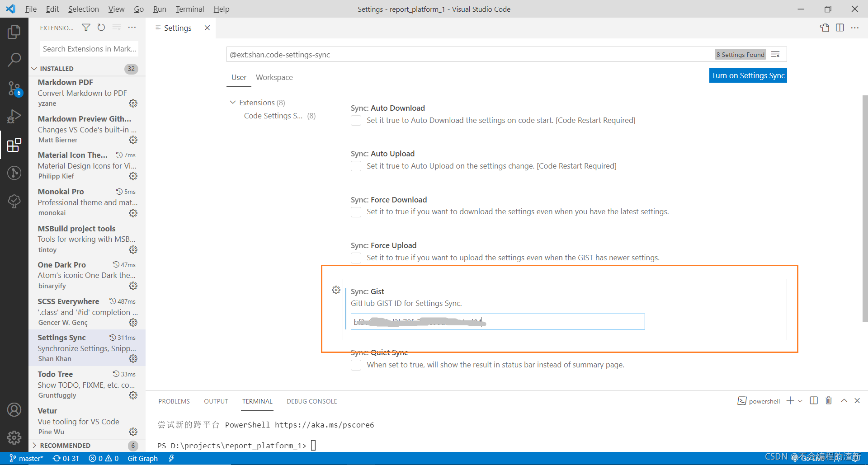Manage SCSS Everywhere extension gear
This screenshot has width=868, height=465.
click(133, 323)
